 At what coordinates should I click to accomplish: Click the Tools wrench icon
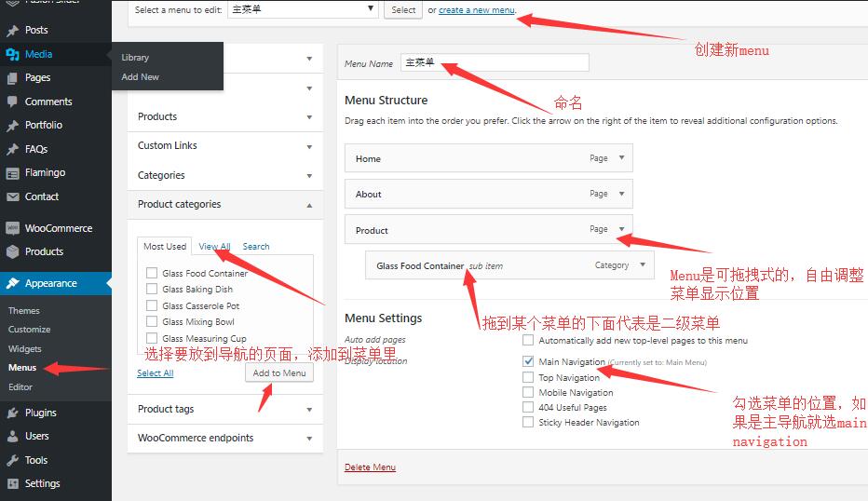coord(12,460)
